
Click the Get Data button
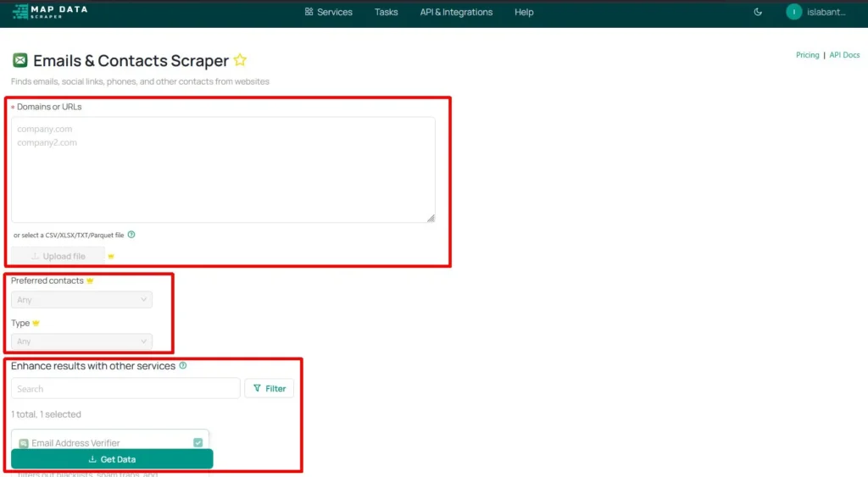[x=112, y=459]
